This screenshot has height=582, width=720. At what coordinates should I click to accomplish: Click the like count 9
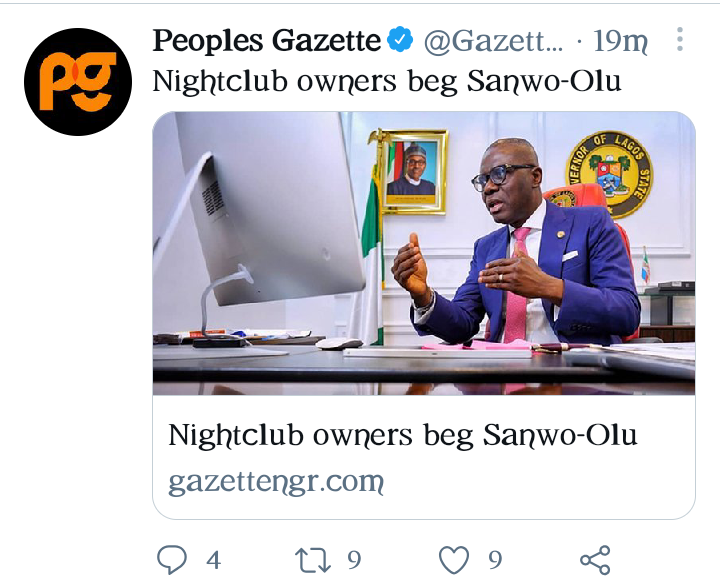click(x=495, y=559)
